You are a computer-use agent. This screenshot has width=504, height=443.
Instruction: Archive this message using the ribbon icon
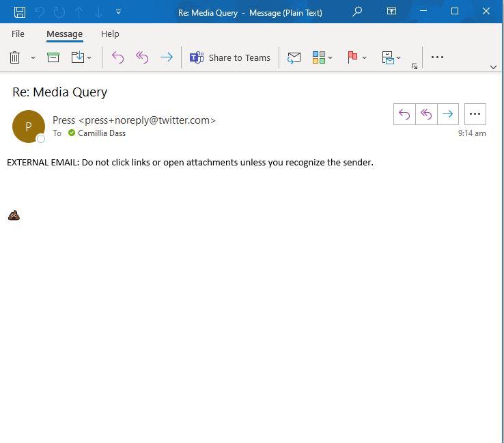pos(53,58)
